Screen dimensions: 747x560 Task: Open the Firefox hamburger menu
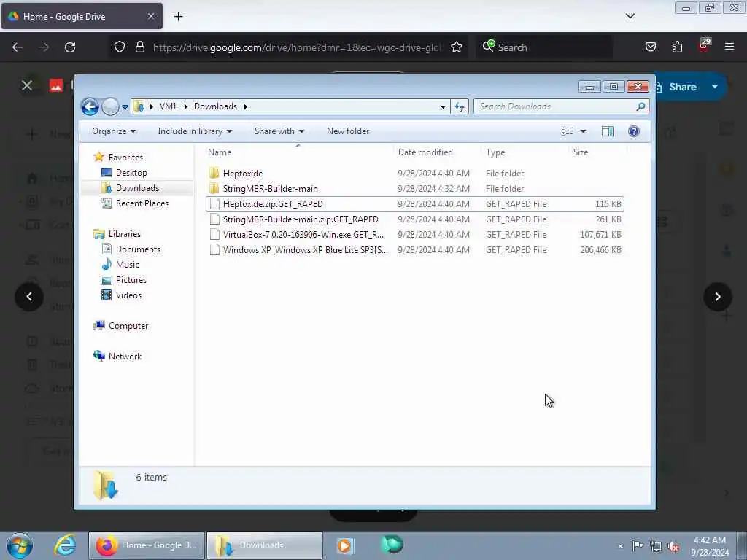729,47
